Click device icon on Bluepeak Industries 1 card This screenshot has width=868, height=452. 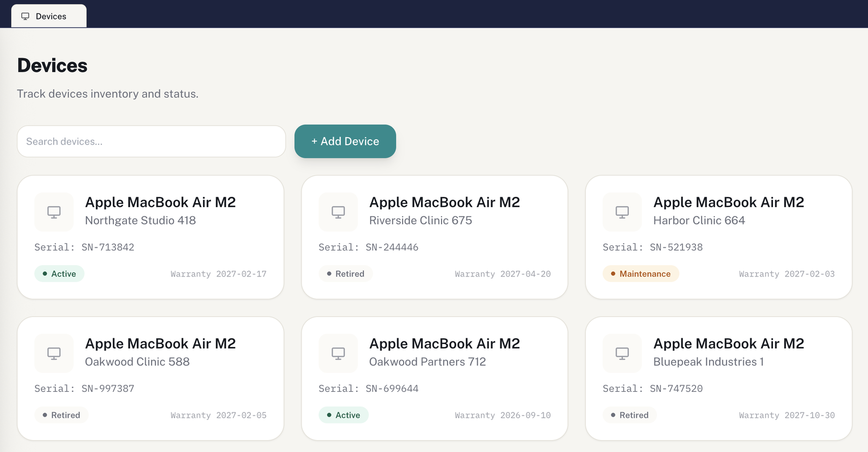[622, 353]
